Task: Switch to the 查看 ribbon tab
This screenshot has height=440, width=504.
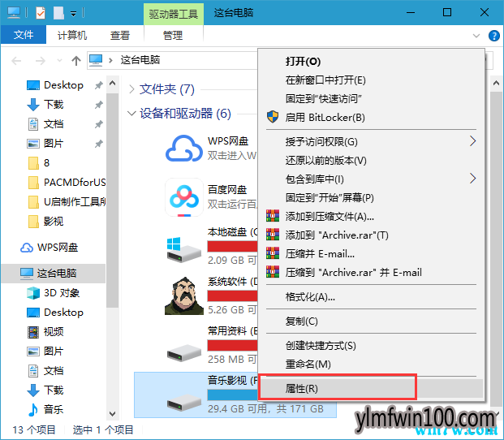Action: coord(120,35)
